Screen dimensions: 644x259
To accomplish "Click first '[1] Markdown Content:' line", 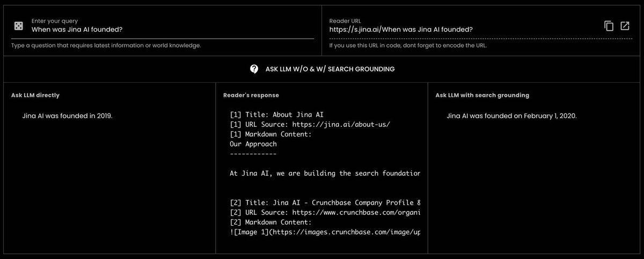I will (x=270, y=134).
